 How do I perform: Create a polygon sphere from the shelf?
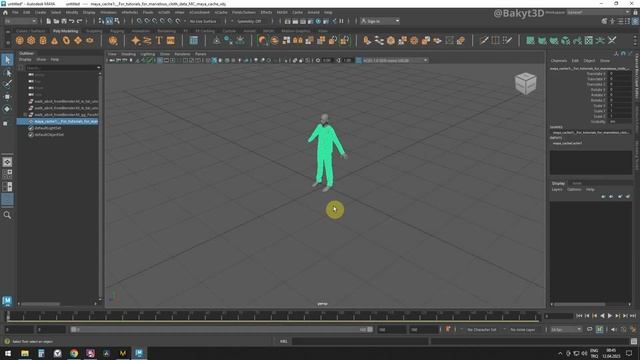click(20, 40)
